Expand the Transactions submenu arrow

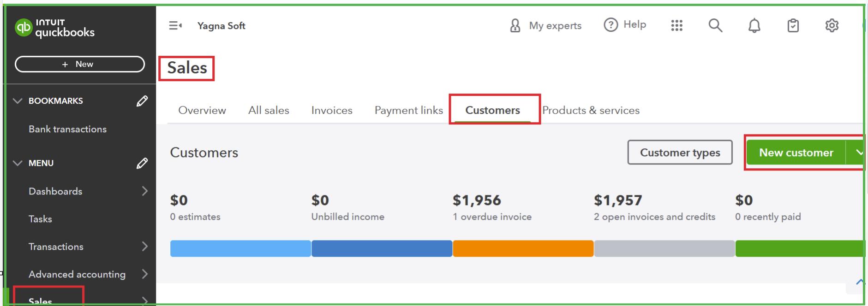point(145,247)
